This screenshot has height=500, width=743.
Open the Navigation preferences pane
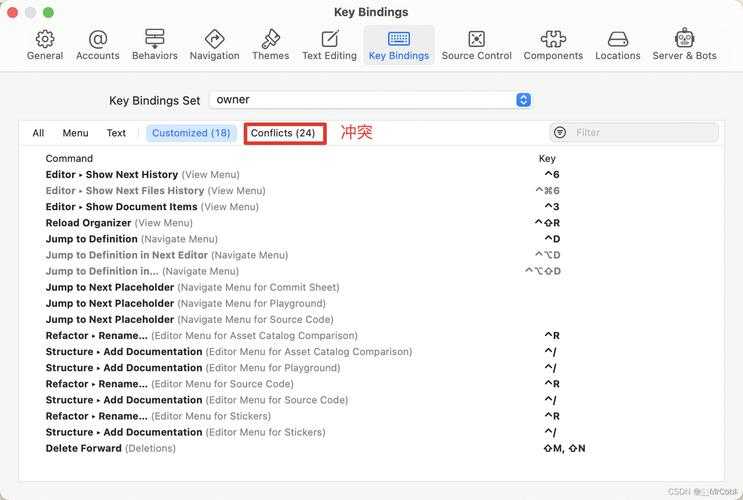(x=214, y=45)
